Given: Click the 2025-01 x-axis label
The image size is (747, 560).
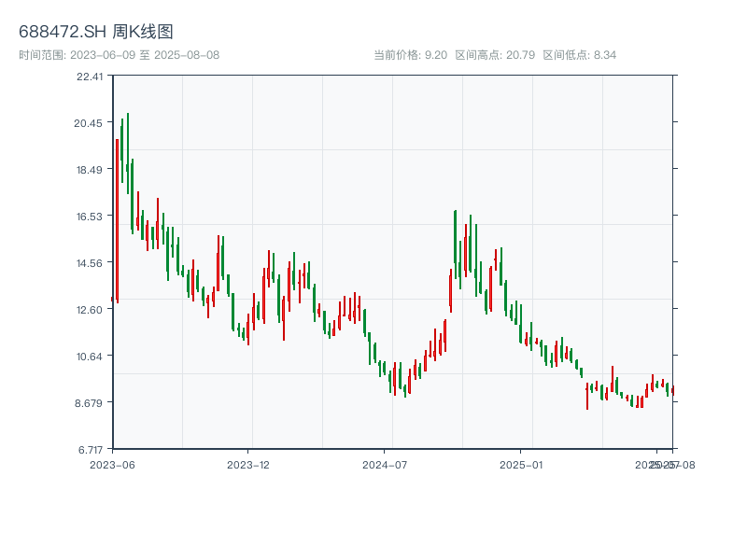Looking at the screenshot, I should pos(521,465).
